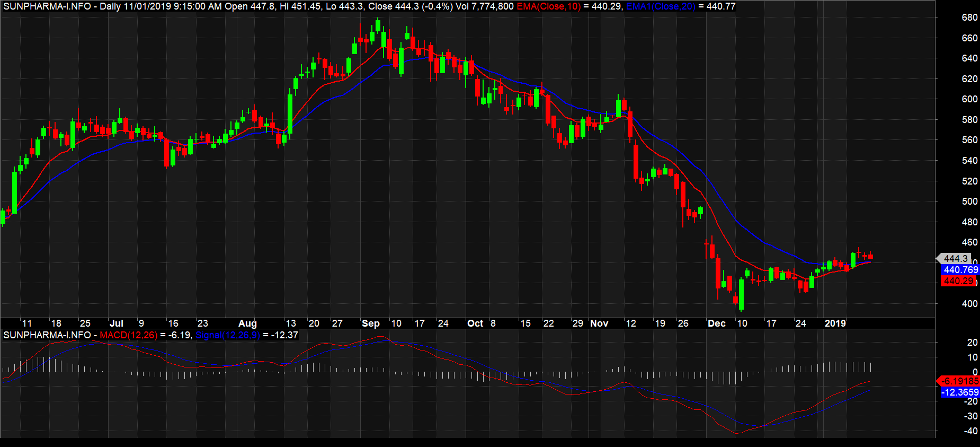Click the 13 date label after Aug

pyautogui.click(x=291, y=323)
